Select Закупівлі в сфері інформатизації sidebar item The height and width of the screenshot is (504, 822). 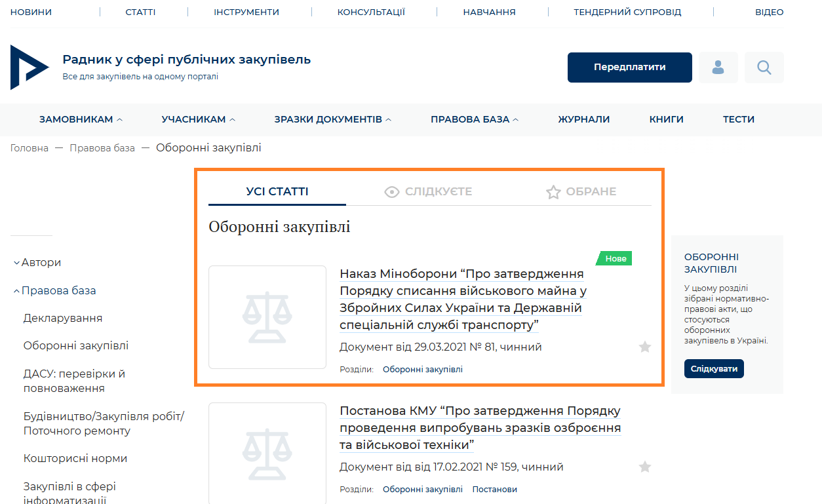point(70,492)
